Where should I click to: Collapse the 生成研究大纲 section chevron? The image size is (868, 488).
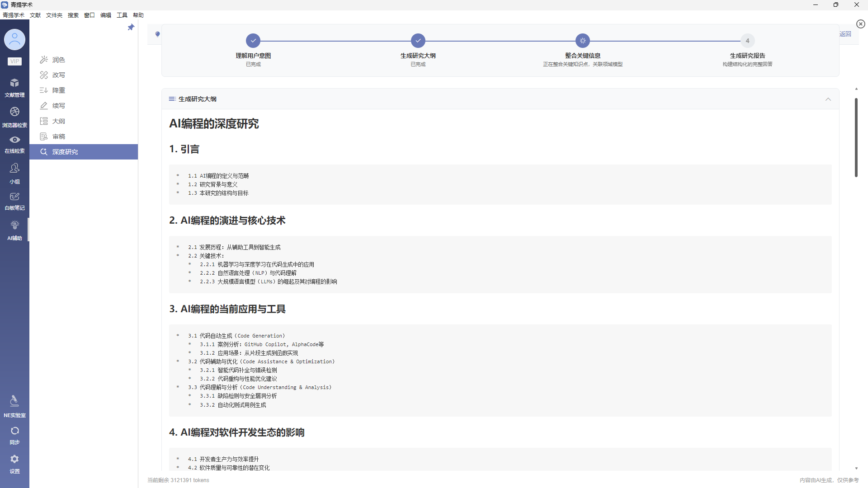828,99
